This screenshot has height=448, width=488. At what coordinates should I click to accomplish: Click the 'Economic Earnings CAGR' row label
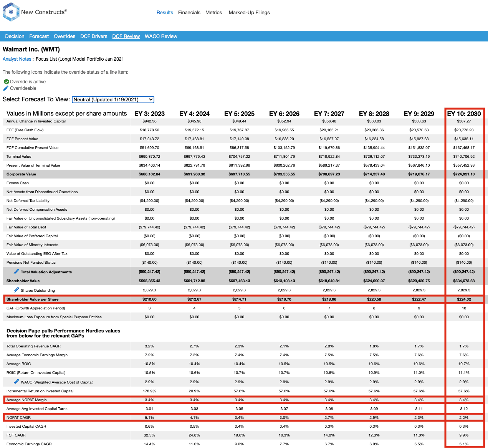coord(29,444)
